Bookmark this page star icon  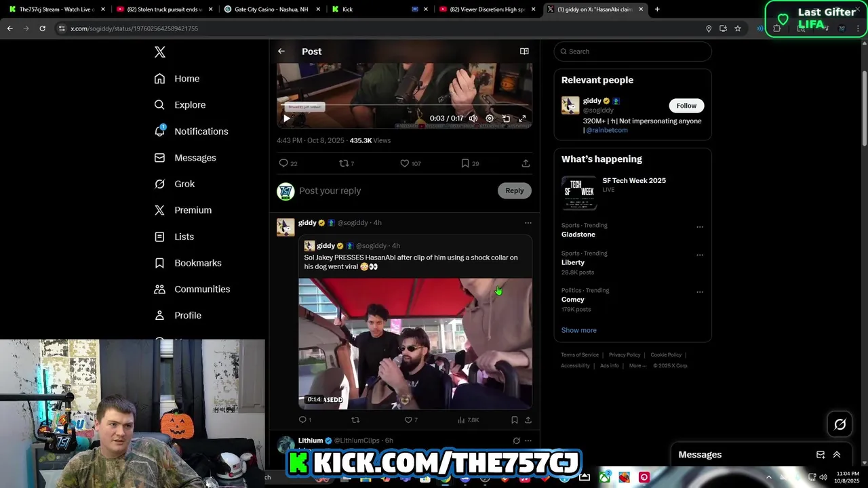738,28
